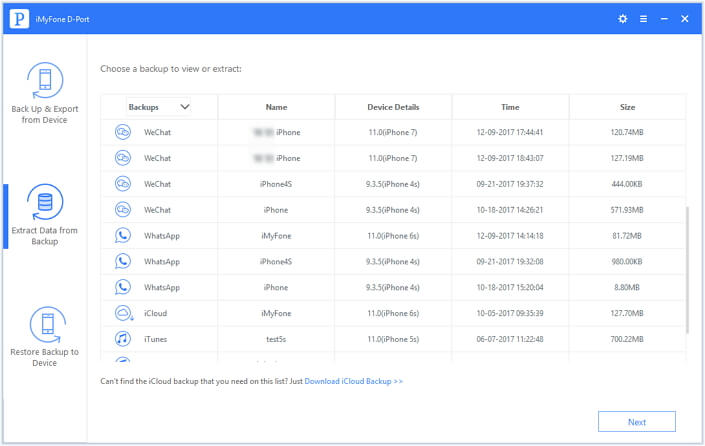Image resolution: width=705 pixels, height=446 pixels.
Task: Select time 09-21-2017 19:37:32 cell
Action: (510, 184)
